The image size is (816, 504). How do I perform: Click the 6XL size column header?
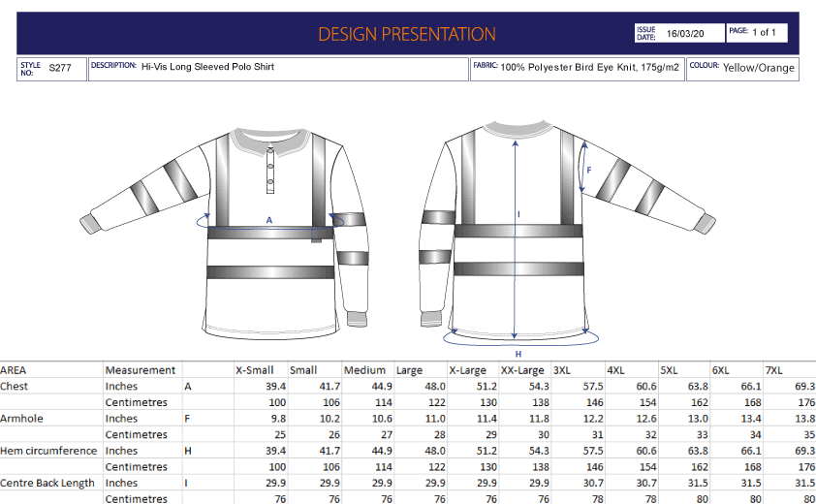[x=721, y=370]
